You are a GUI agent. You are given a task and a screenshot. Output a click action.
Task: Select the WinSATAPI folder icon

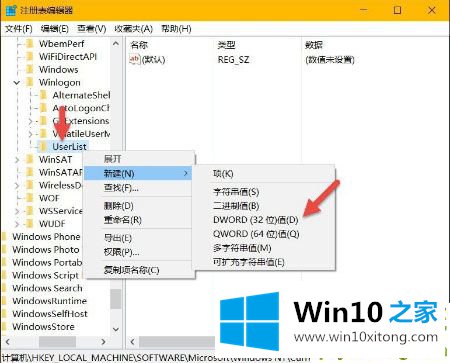(30, 172)
